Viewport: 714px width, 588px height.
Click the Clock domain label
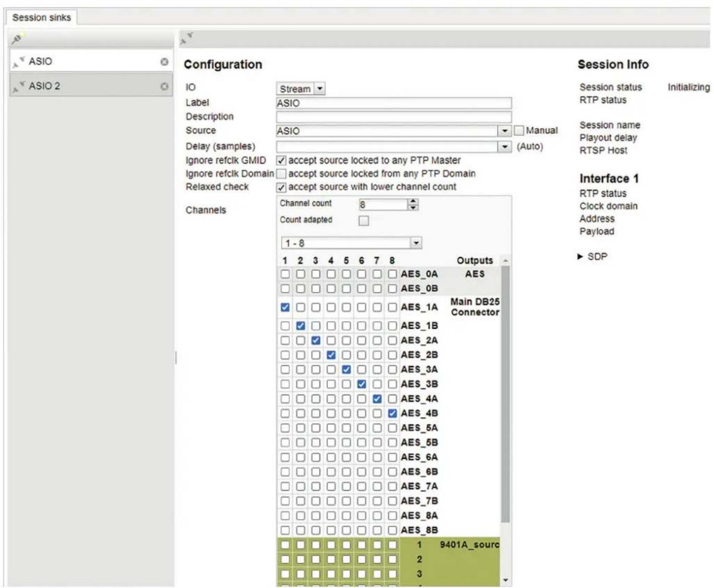pos(608,206)
